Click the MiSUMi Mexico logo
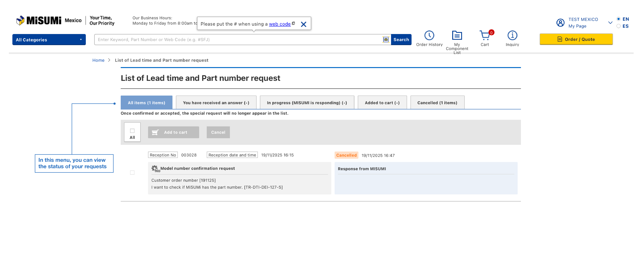Viewport: 644px width, 255px height. (49, 20)
